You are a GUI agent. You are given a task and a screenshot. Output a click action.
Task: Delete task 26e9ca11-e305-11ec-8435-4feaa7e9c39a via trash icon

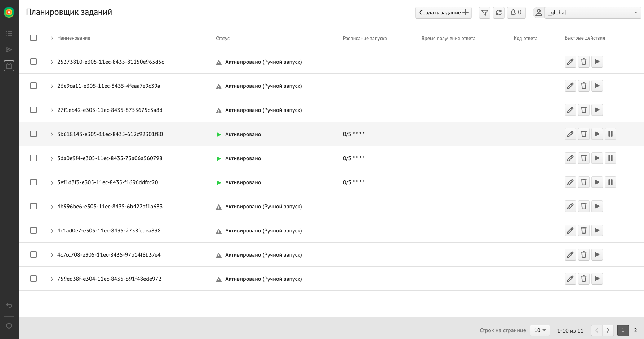click(583, 86)
